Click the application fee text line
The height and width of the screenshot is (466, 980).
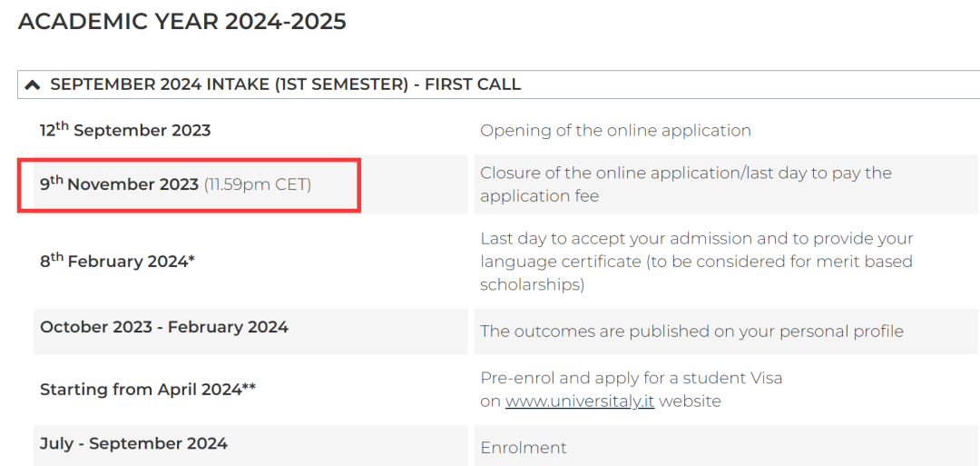pyautogui.click(x=539, y=196)
